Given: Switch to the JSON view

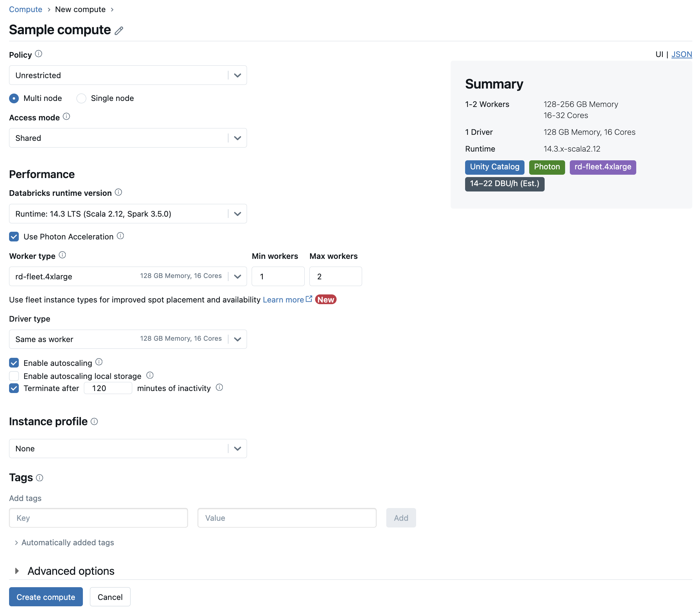Looking at the screenshot, I should click(x=681, y=54).
